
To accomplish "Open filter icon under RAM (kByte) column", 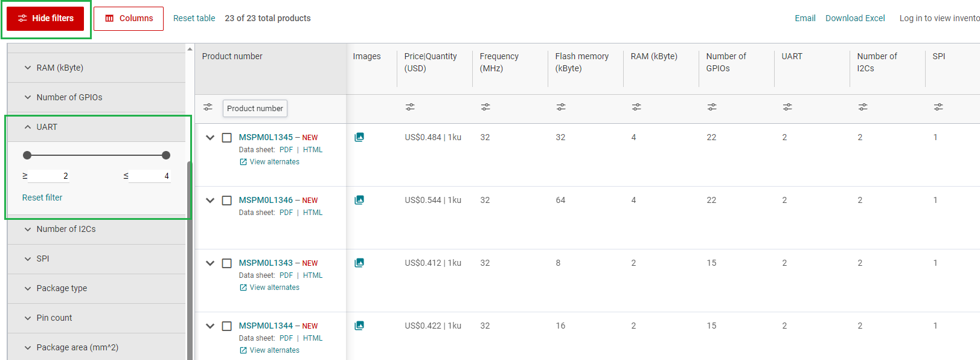I will pos(636,107).
